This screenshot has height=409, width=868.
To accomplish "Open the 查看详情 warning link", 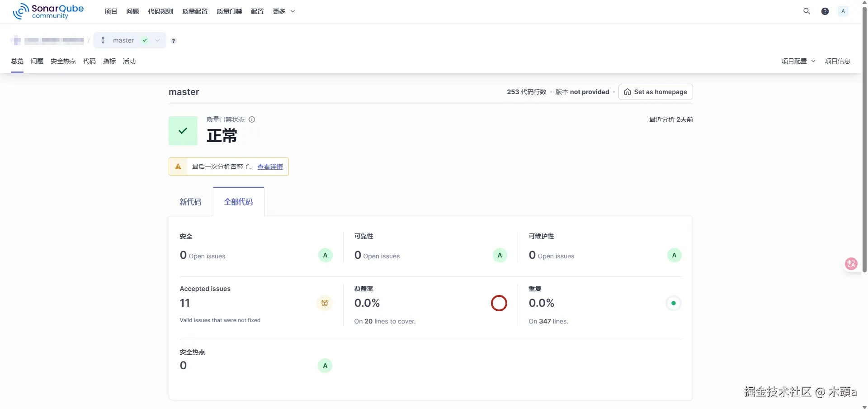I will [270, 166].
